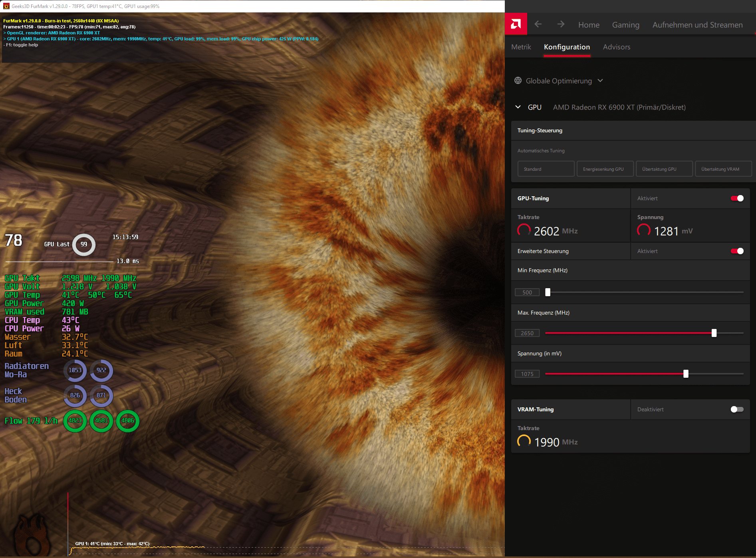756x558 pixels.
Task: Click the AMD Radeon RX 6900 XT label
Action: 619,107
